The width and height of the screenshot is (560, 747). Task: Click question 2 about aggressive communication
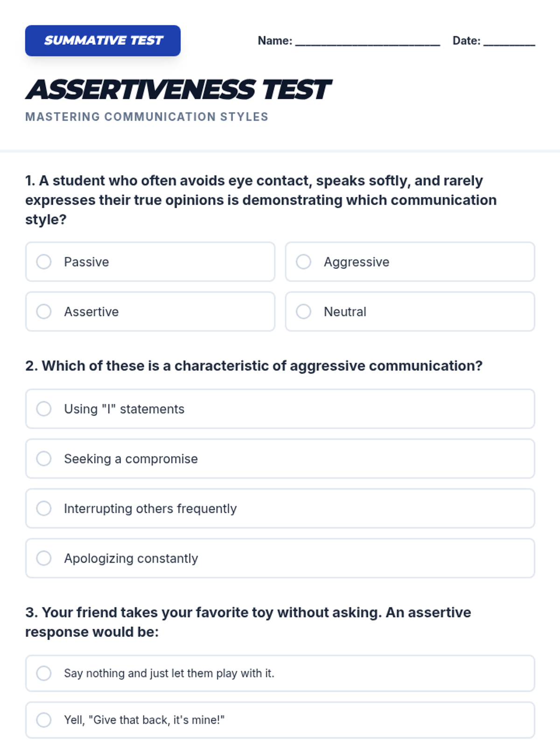[254, 366]
